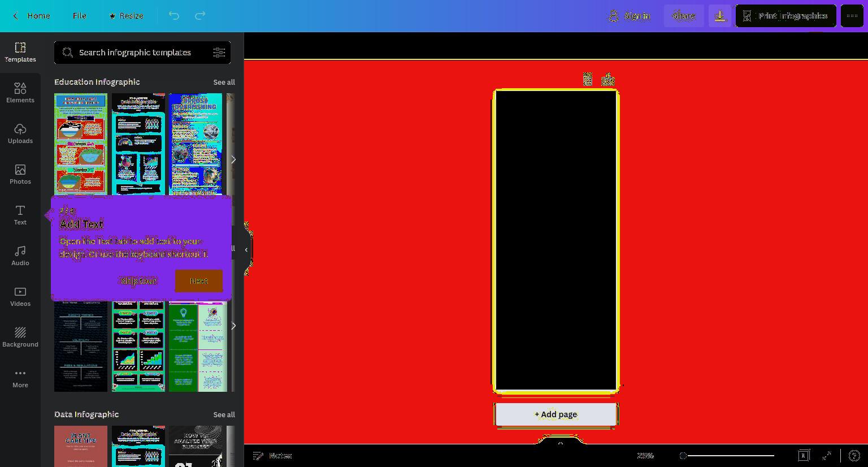See all Education Infographic templates

pos(224,83)
